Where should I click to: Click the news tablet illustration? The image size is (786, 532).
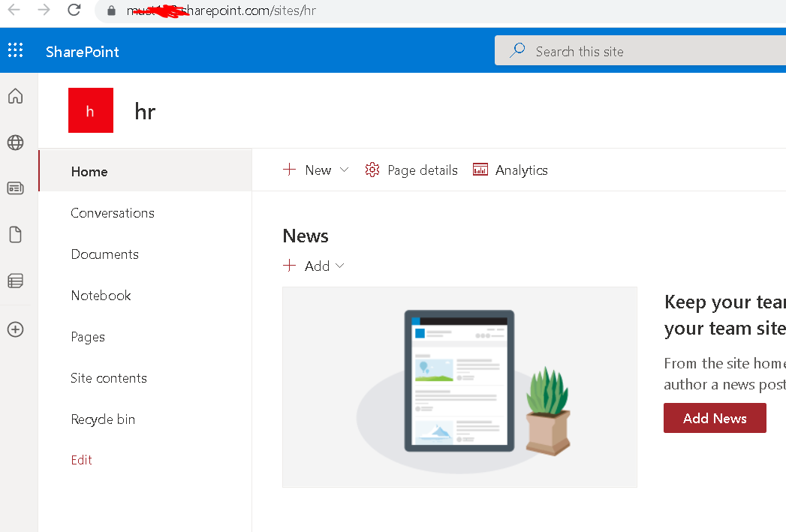(459, 386)
